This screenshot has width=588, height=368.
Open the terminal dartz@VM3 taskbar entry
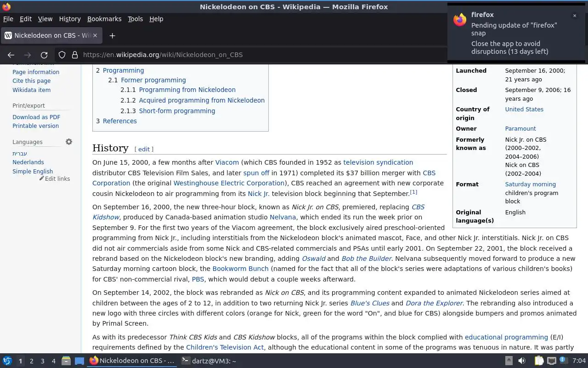coord(209,361)
